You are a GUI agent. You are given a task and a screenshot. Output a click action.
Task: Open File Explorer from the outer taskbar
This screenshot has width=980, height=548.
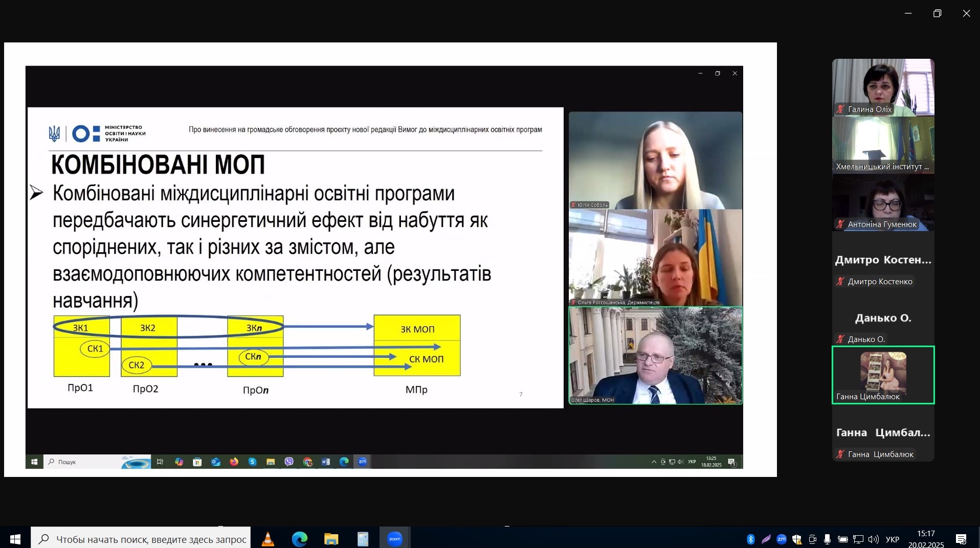pyautogui.click(x=331, y=539)
